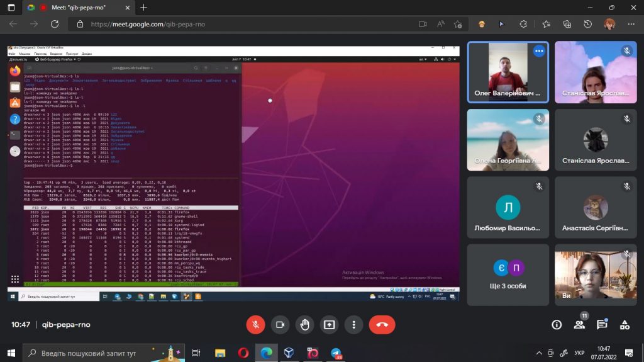644x362 pixels.
Task: Open meeting details info icon
Action: click(557, 325)
